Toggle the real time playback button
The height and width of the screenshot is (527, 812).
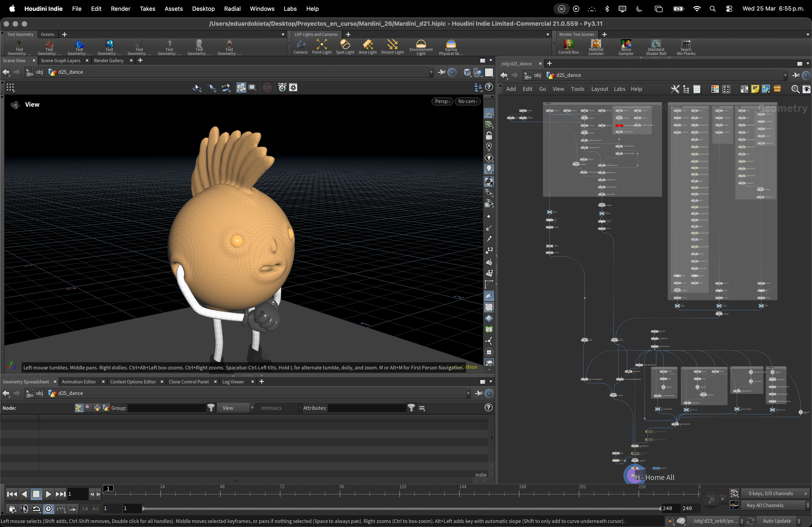click(x=48, y=509)
